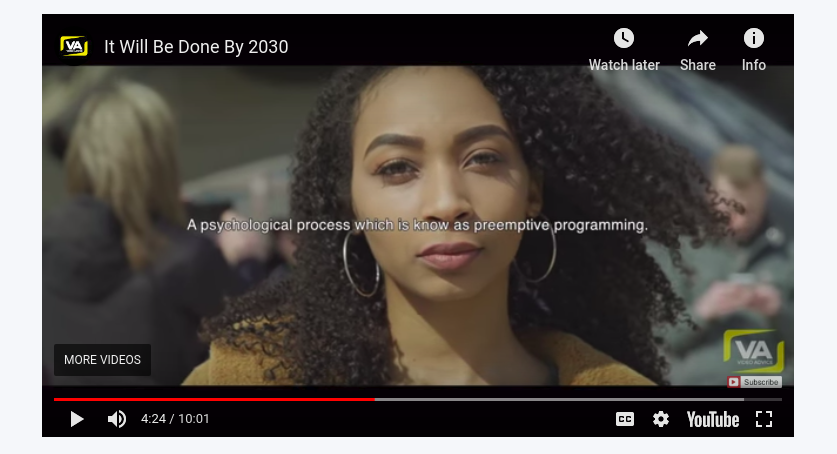Open the video title link
This screenshot has height=454, width=837.
coord(196,47)
